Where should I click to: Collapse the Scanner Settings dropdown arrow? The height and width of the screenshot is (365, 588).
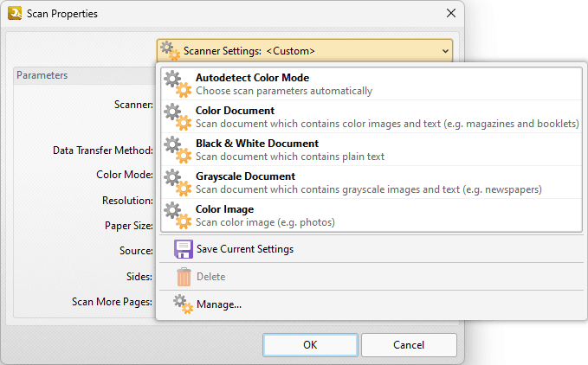[x=445, y=51]
